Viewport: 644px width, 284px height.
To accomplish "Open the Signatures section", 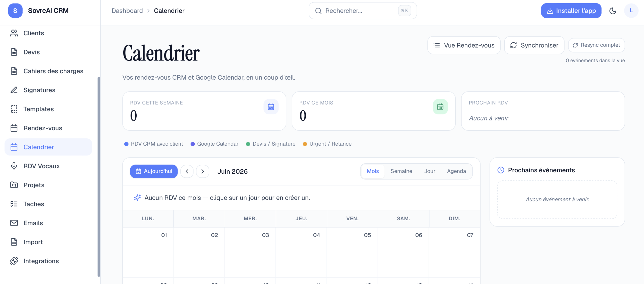I will (48, 90).
